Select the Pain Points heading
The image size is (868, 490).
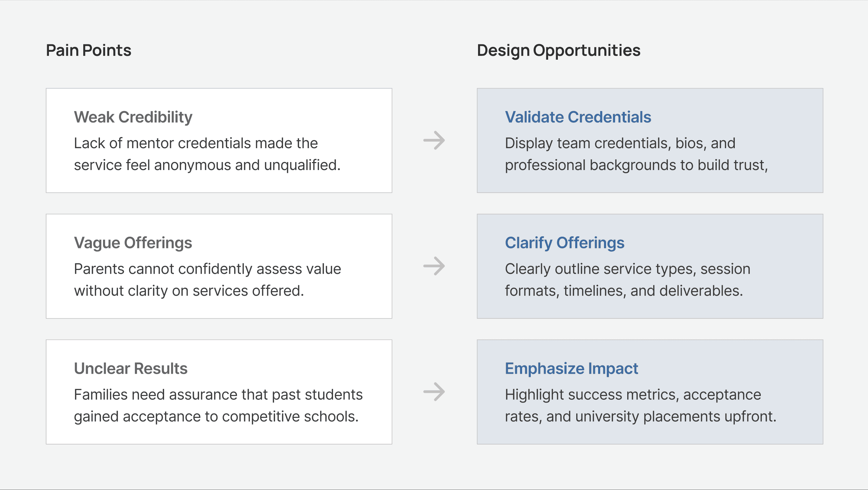[x=88, y=50]
